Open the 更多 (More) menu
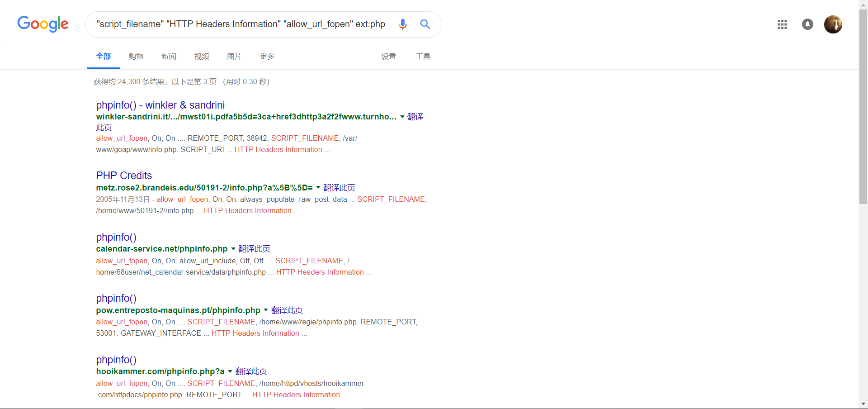868x409 pixels. click(x=267, y=57)
